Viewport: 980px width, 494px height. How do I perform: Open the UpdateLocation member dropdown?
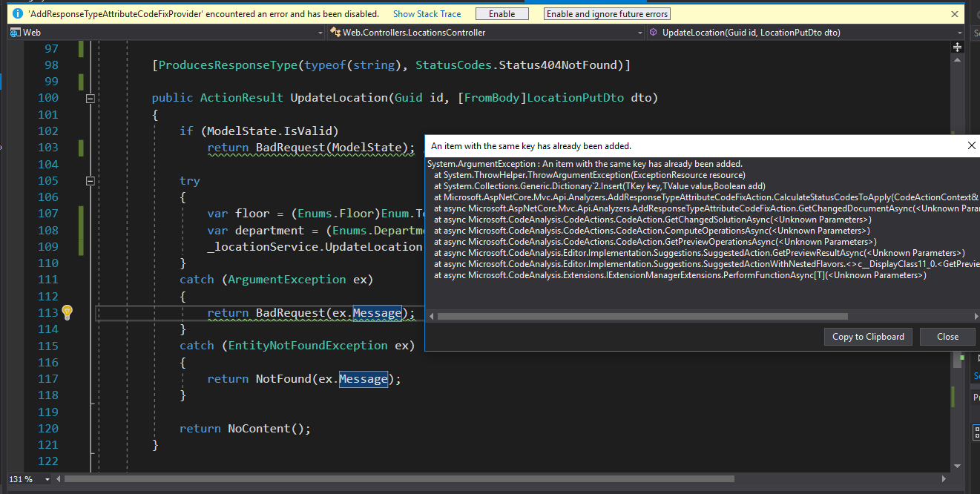click(x=807, y=33)
